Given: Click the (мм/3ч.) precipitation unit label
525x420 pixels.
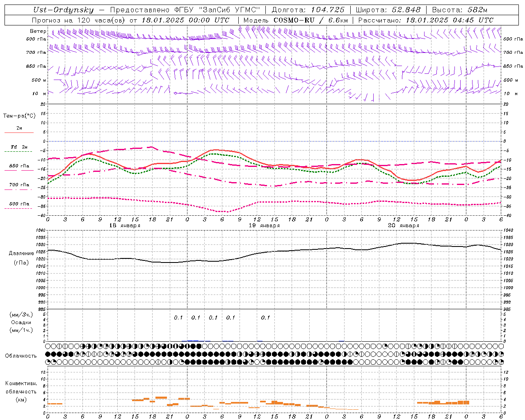Looking at the screenshot, I should 21,315.
